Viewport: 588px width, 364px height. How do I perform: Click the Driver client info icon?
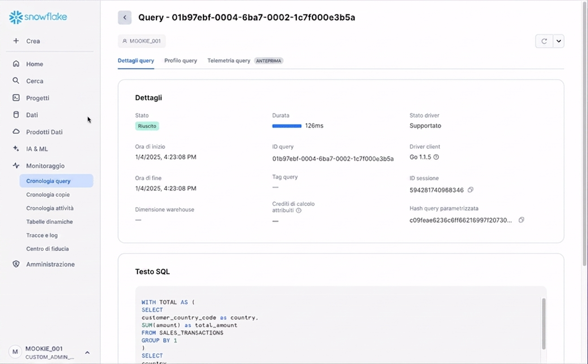(x=436, y=157)
